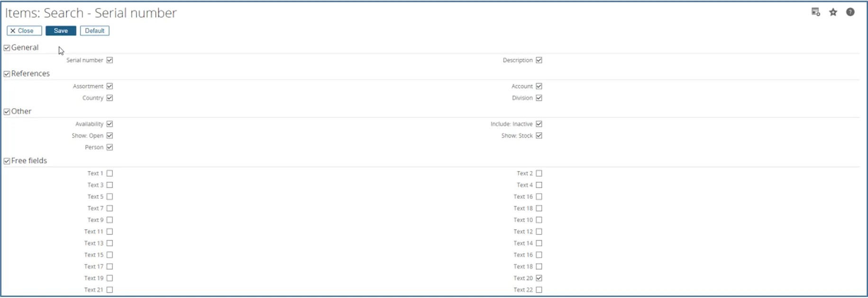868x298 pixels.
Task: Click the Default button
Action: tap(94, 31)
